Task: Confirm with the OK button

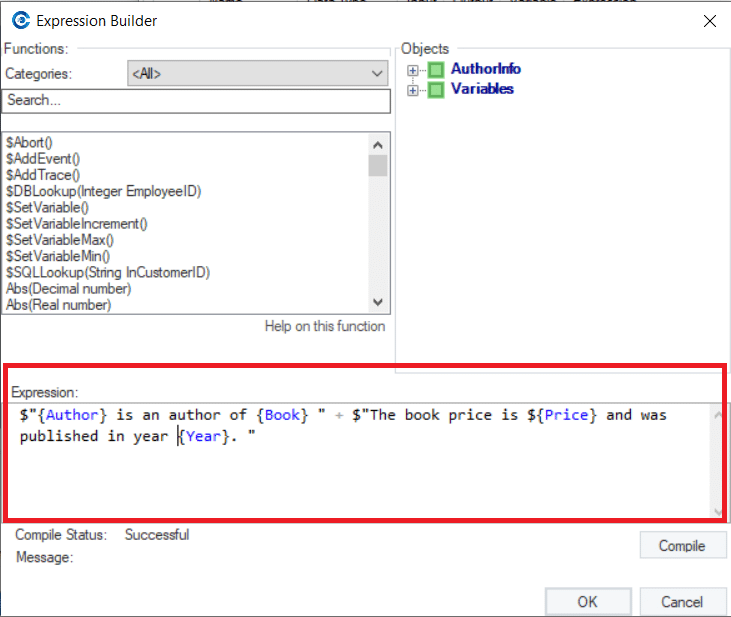Action: coord(587,601)
